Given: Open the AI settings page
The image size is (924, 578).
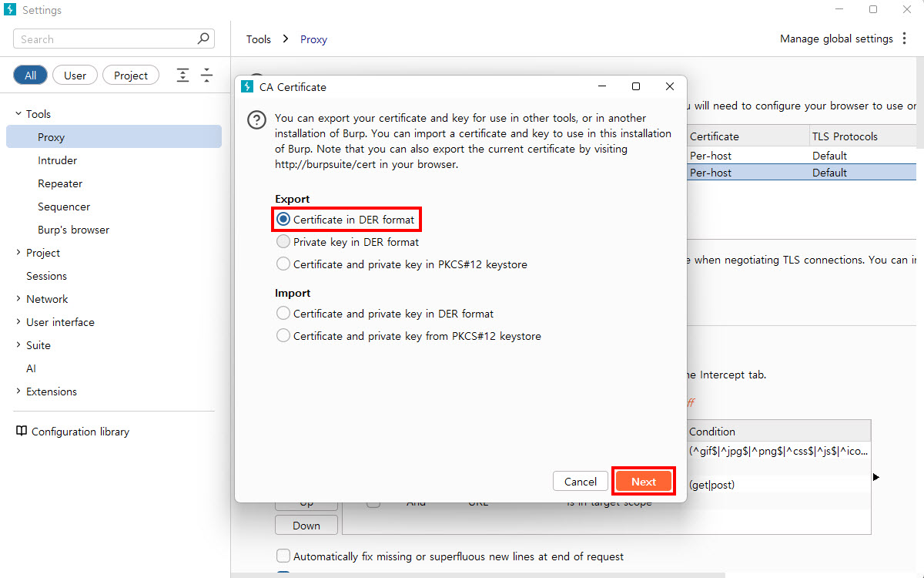Looking at the screenshot, I should click(x=31, y=368).
